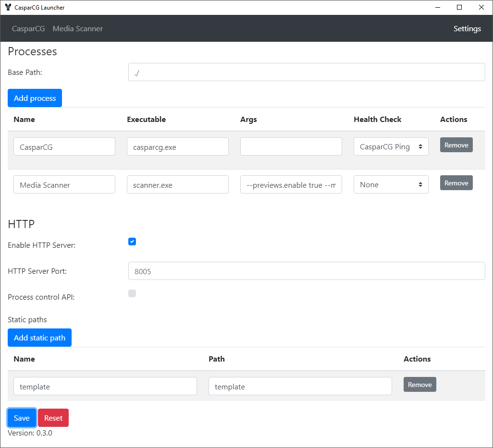Click the Args column header
Screen dimensions: 493x448
[248, 120]
